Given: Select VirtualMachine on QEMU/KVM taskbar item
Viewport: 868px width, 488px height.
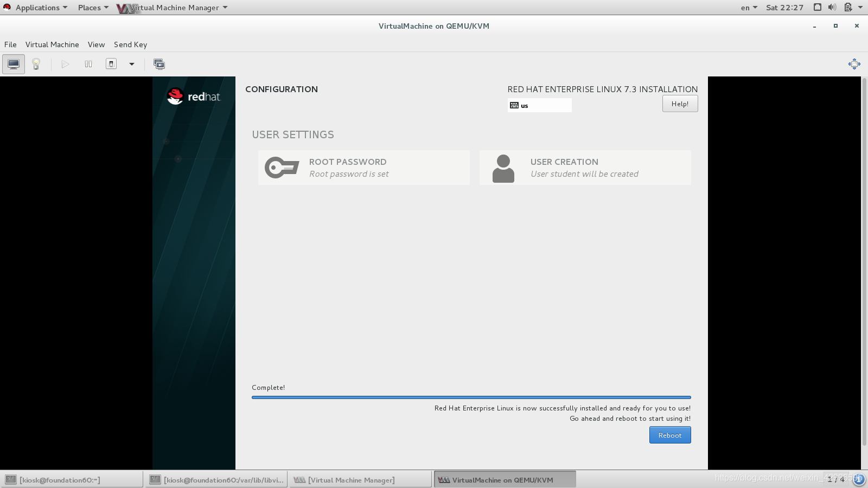Looking at the screenshot, I should [505, 479].
